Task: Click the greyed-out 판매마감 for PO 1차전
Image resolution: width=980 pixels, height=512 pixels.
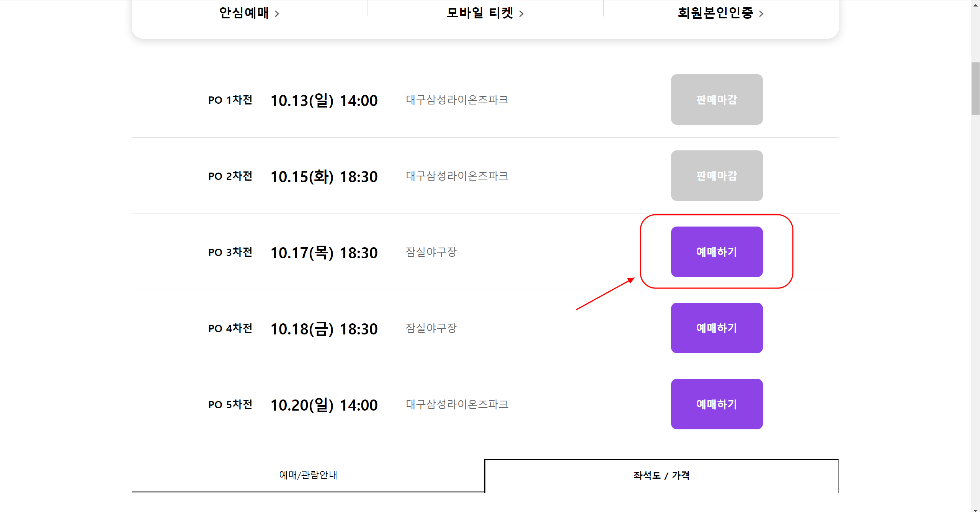Action: point(717,99)
